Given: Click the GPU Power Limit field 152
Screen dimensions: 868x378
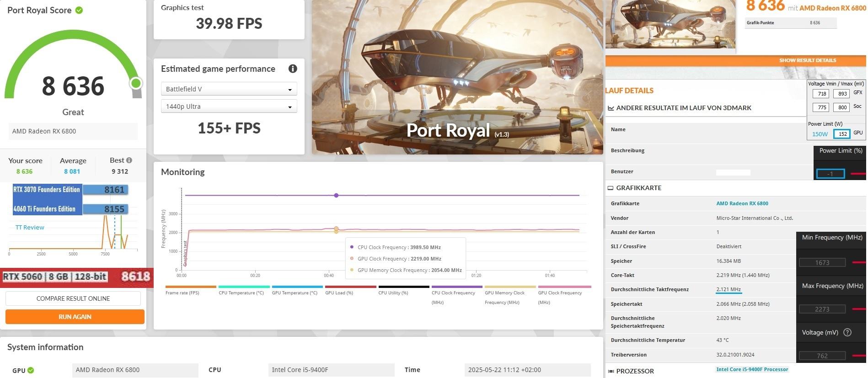Looking at the screenshot, I should pos(841,134).
